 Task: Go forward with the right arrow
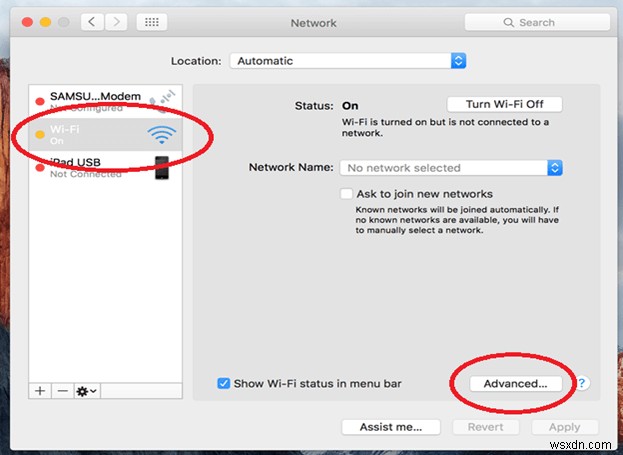(116, 22)
